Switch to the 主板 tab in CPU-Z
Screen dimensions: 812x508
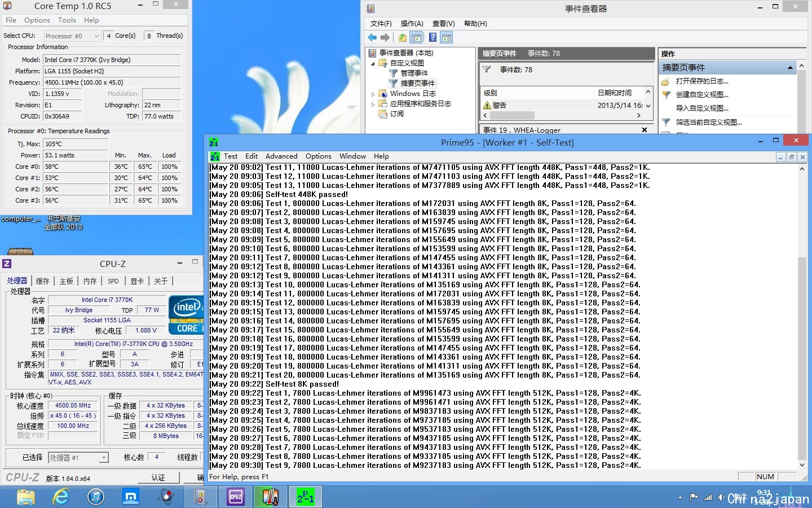(66, 281)
